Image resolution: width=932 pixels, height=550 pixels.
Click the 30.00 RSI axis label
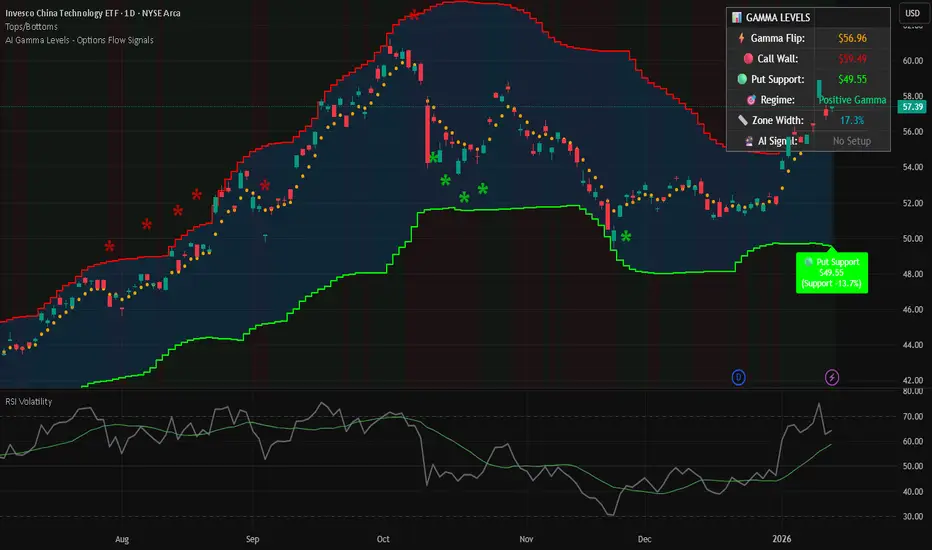point(912,516)
